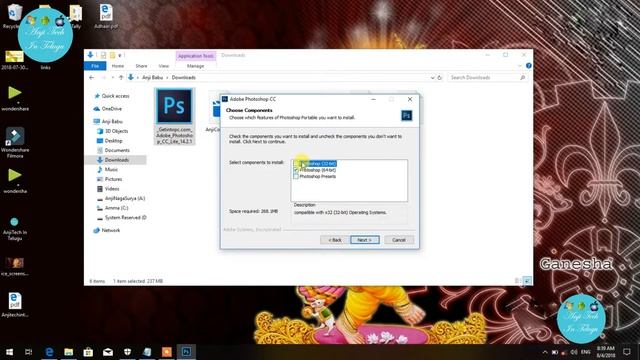This screenshot has width=640, height=360.
Task: Launch Microsoft Edge from taskbar
Action: pyautogui.click(x=49, y=352)
